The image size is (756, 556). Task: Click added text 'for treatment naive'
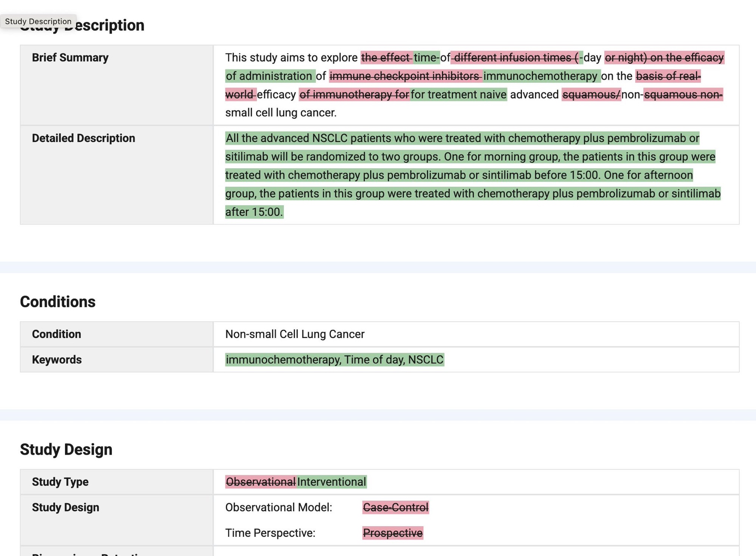[459, 94]
